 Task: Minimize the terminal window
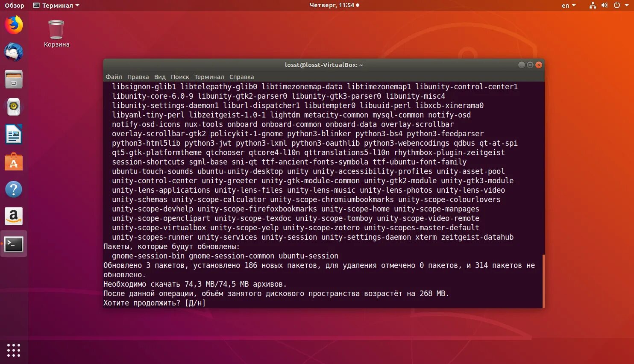tap(521, 65)
